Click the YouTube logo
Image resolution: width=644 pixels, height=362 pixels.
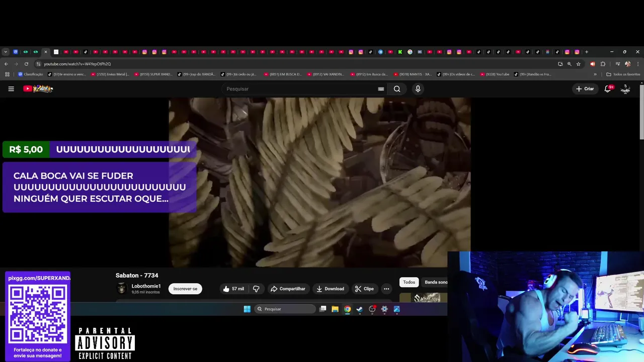pyautogui.click(x=38, y=89)
